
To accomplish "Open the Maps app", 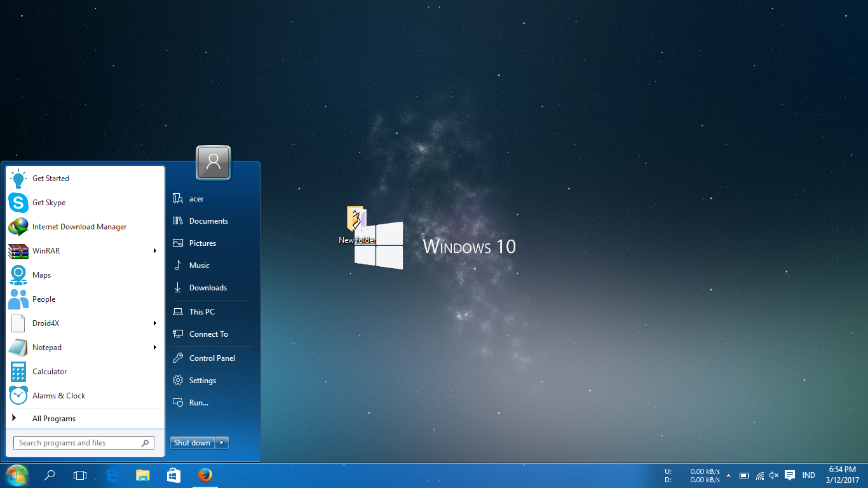I will [85, 275].
